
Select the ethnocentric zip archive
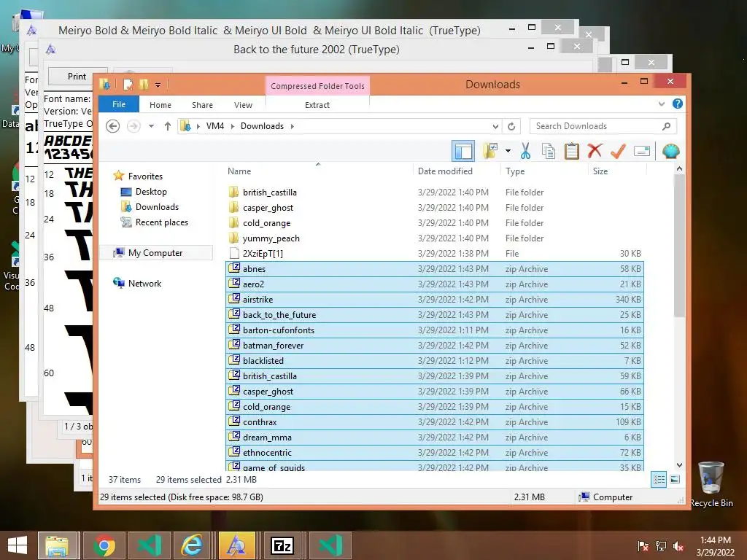[x=435, y=452]
